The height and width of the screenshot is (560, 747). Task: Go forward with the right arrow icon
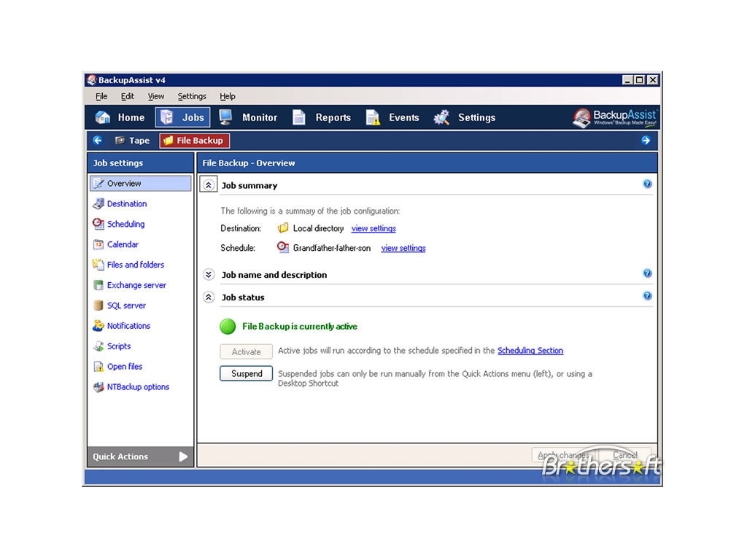646,140
